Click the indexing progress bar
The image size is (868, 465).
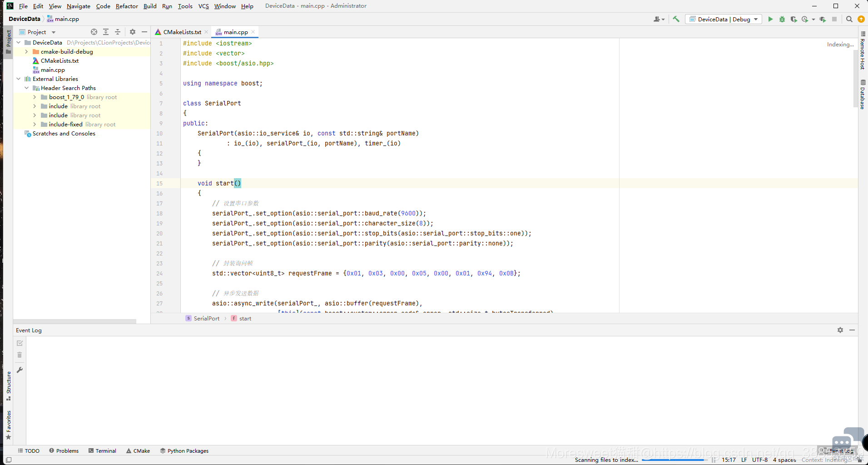pos(674,460)
